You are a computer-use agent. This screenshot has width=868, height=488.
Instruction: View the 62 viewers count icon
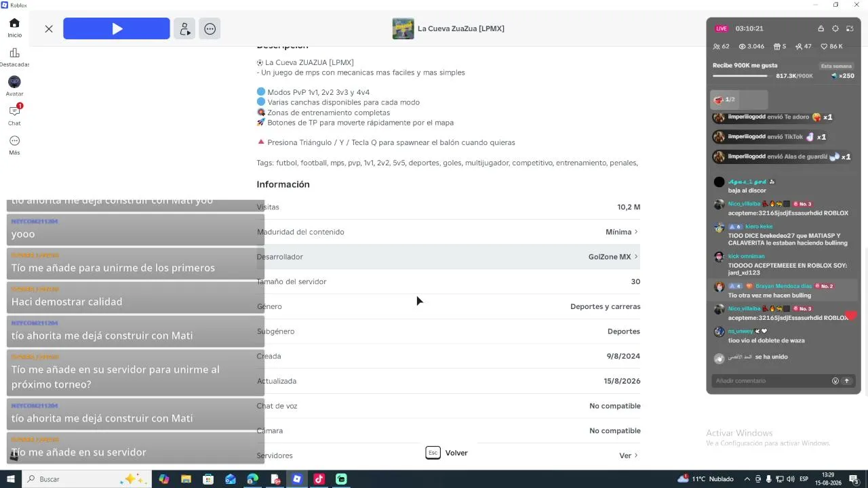click(721, 47)
